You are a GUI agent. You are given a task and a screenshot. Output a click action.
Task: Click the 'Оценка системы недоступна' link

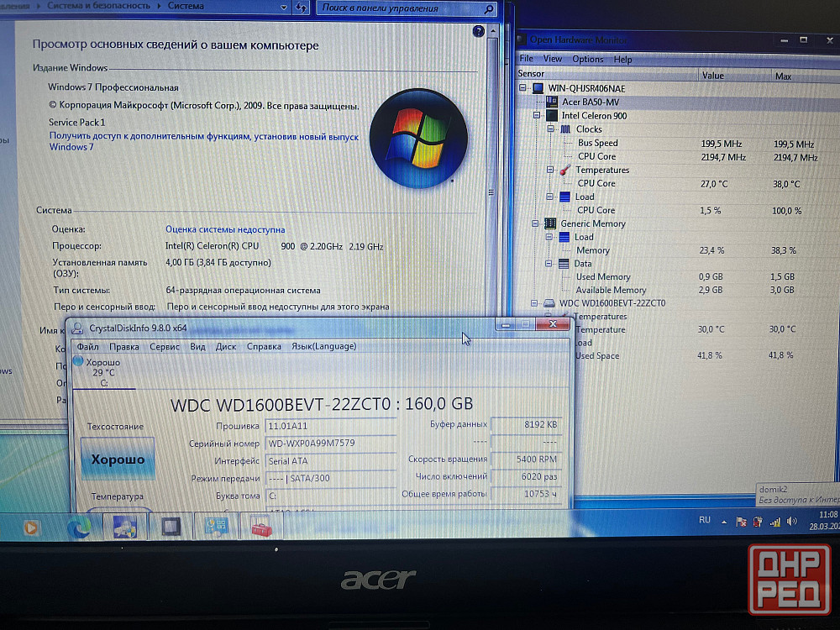(x=224, y=229)
